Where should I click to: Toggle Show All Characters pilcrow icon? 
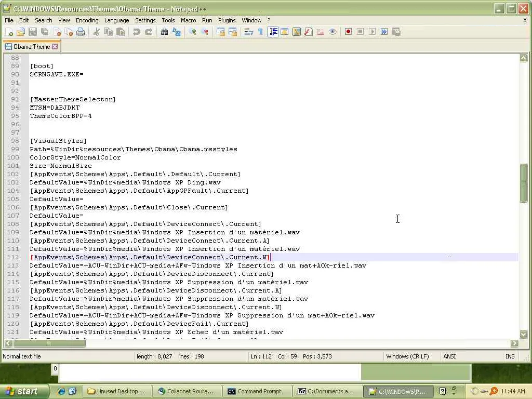tap(261, 32)
